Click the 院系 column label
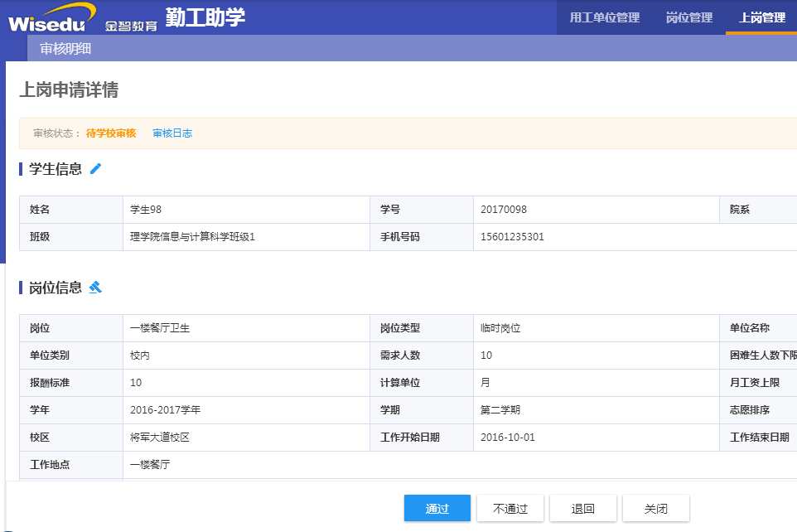Viewport: 797px width, 532px height. click(740, 210)
